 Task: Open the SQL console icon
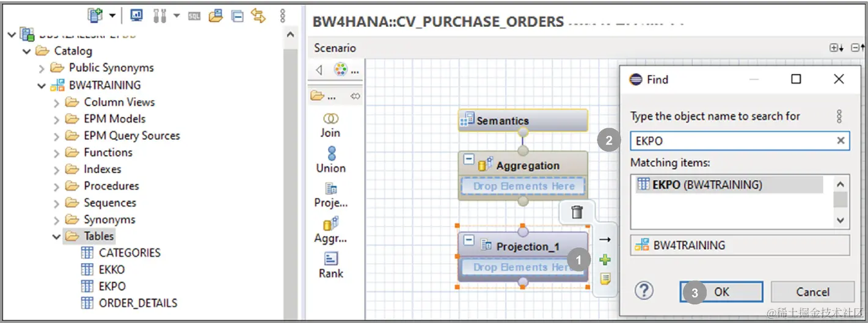coord(194,16)
